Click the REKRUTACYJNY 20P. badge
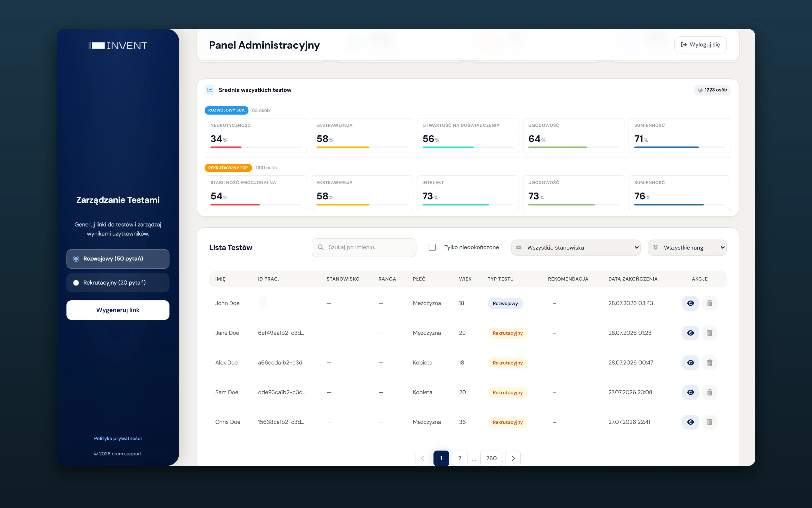 [x=228, y=168]
